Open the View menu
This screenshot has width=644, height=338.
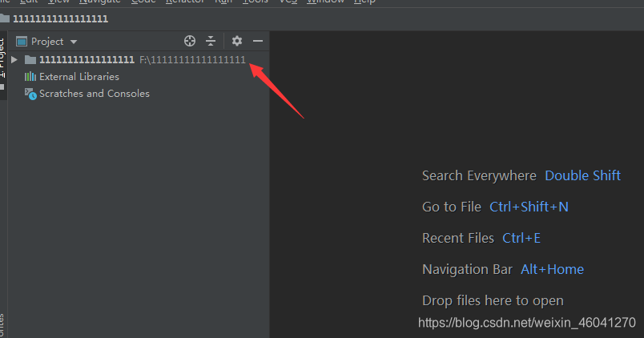tap(58, 2)
